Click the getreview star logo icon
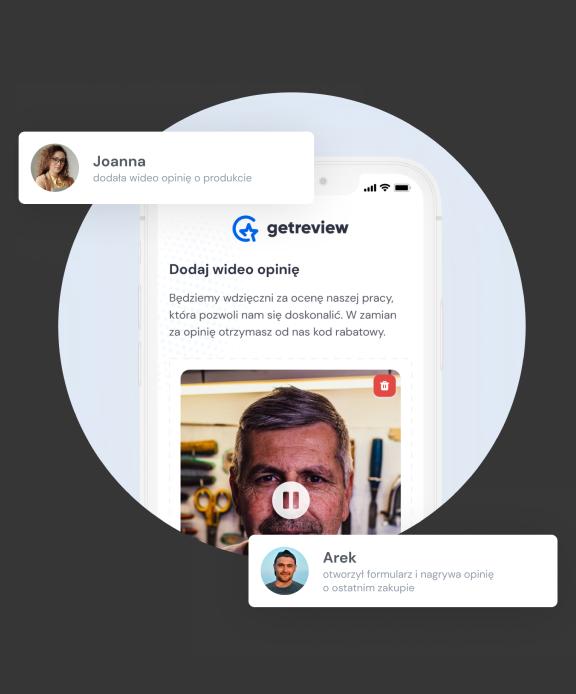The height and width of the screenshot is (694, 576). pyautogui.click(x=245, y=228)
